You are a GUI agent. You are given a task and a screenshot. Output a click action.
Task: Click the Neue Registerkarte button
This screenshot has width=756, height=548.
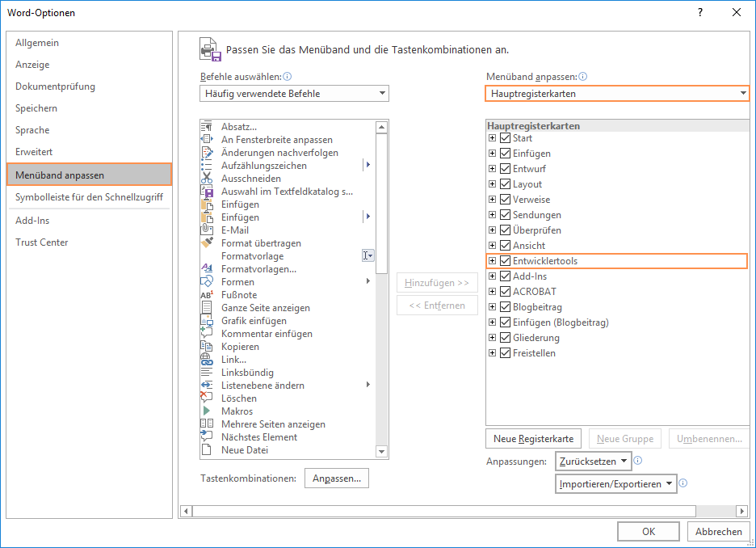coord(533,439)
